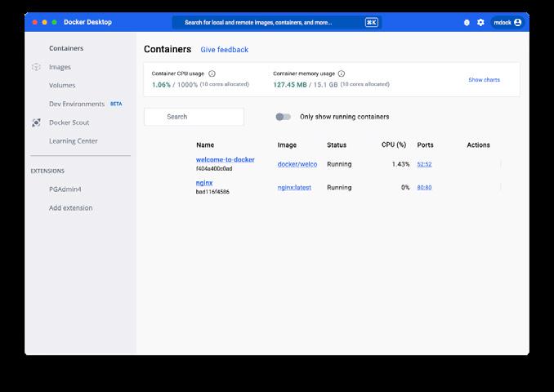Click container ID f404a400c0ad

[x=214, y=169]
